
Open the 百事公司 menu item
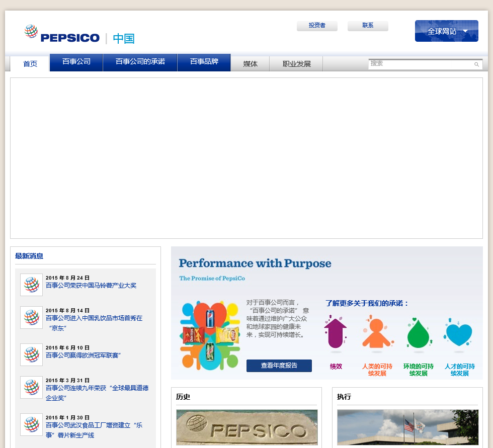76,62
